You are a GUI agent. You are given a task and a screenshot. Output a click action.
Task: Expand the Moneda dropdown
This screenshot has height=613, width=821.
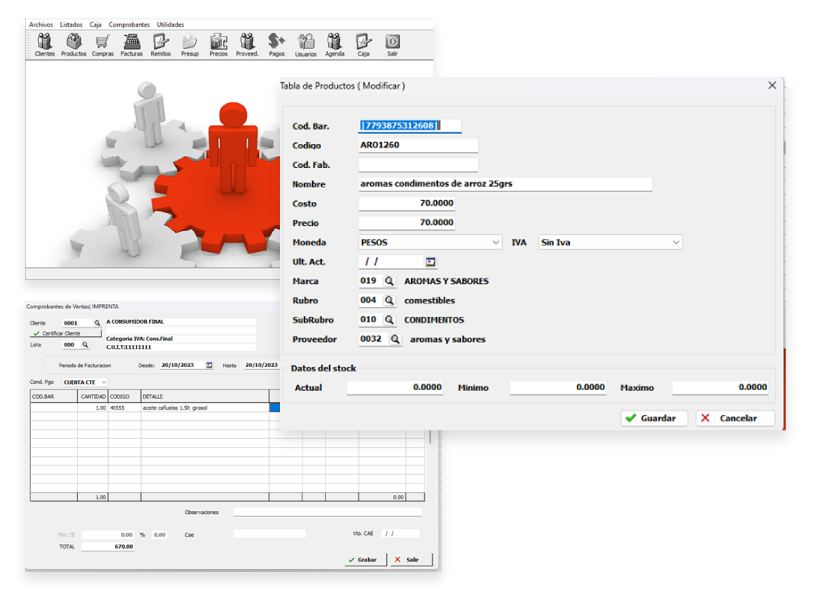point(496,242)
